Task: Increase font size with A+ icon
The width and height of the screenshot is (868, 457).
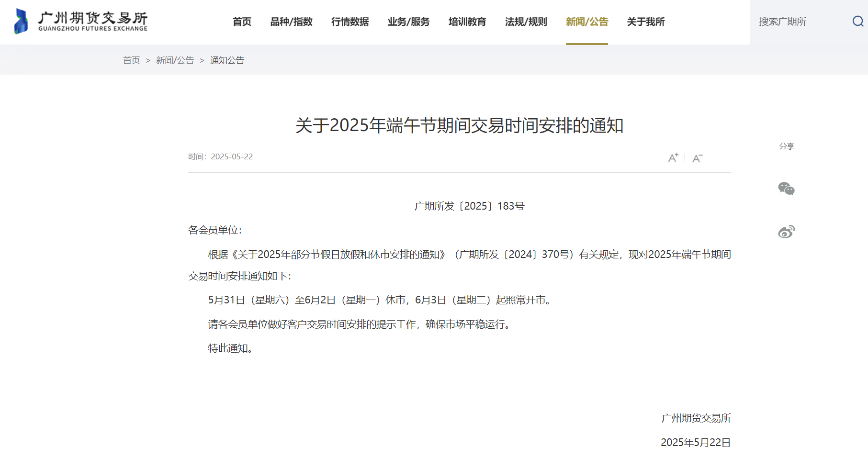Action: click(673, 158)
